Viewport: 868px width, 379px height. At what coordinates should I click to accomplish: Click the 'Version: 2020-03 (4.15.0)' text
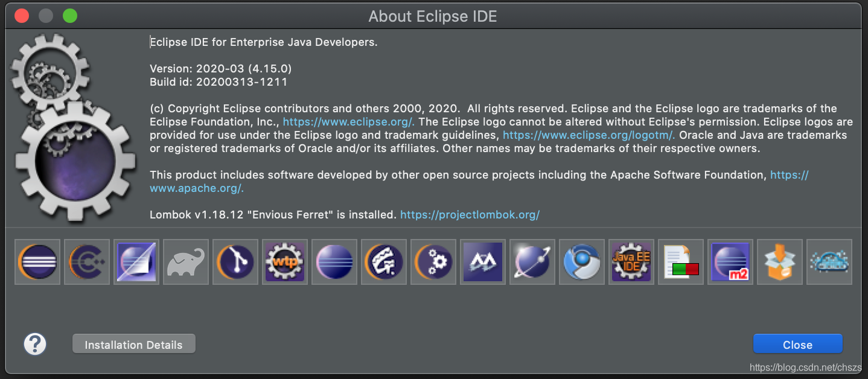221,69
